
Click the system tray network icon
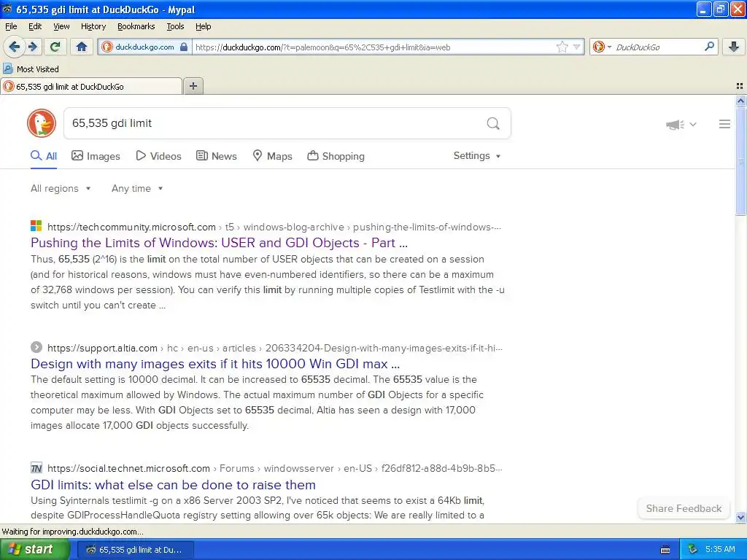(x=693, y=550)
